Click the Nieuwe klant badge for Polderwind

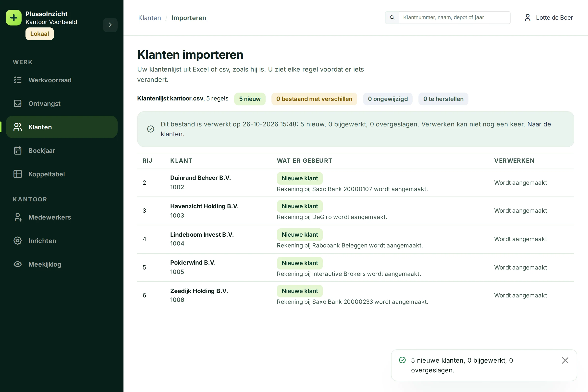coord(300,263)
